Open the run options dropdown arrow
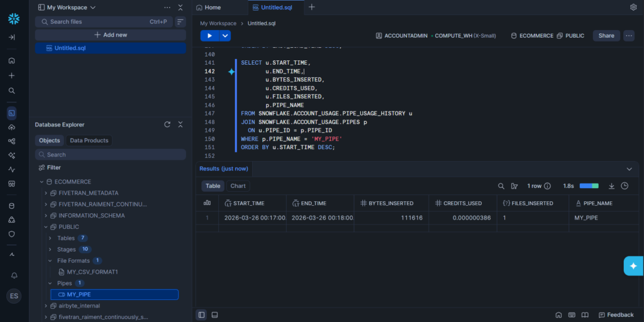 pos(225,36)
